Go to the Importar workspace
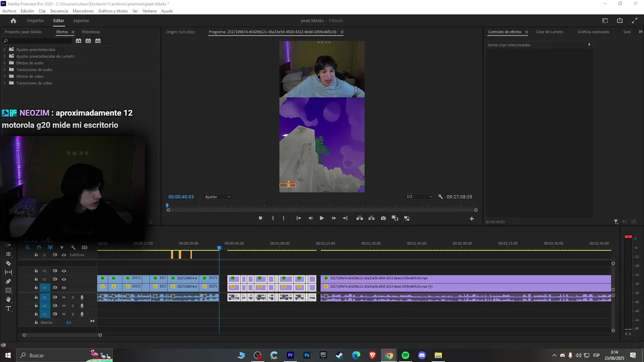The image size is (644, 362). pos(36,21)
